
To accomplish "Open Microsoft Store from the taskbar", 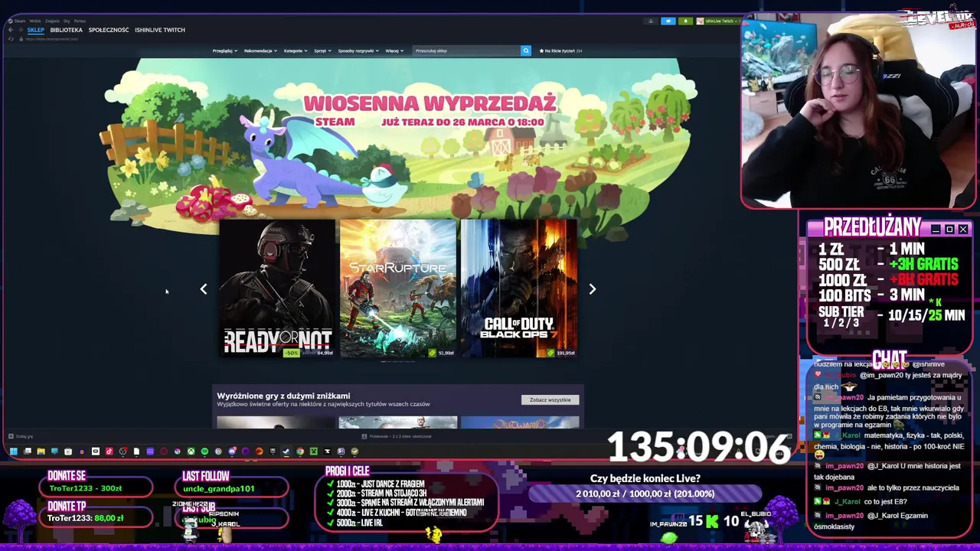I will [x=68, y=452].
